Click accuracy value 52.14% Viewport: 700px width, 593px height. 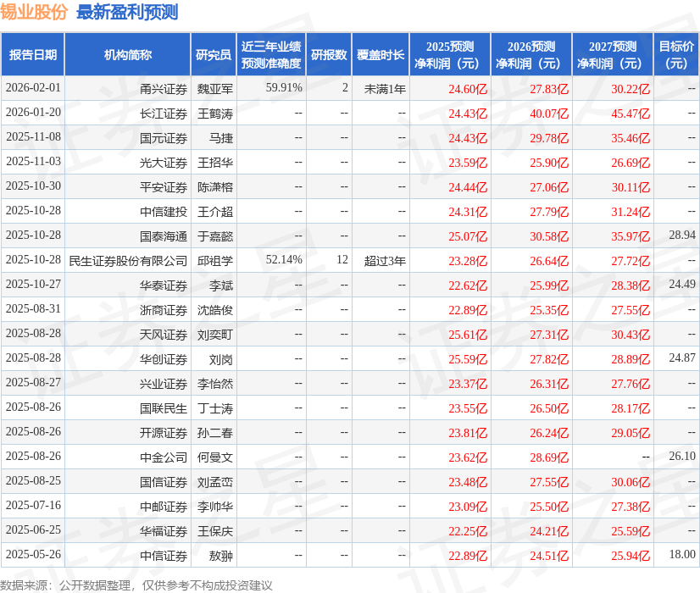(284, 260)
